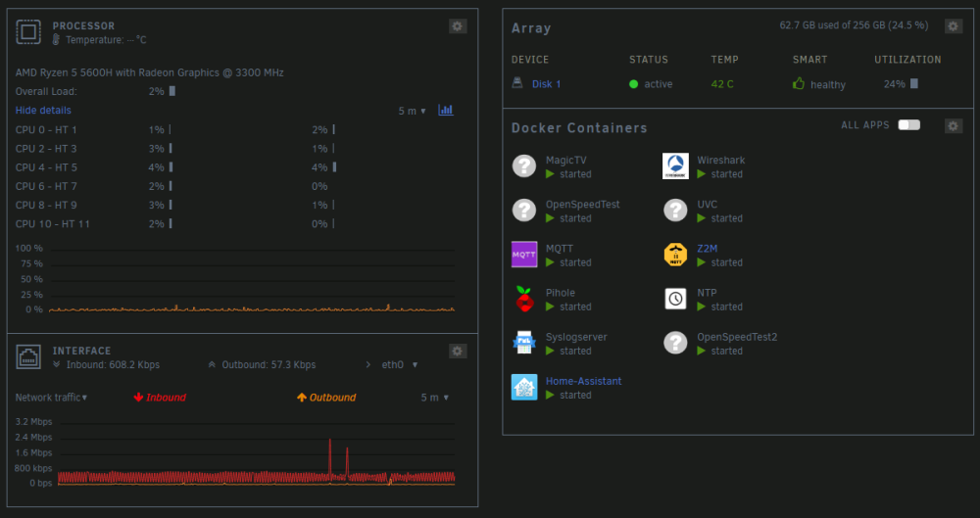Screen dimensions: 980x518
Task: Click the CPU 4 - HT 5 row label
Action: [x=46, y=167]
